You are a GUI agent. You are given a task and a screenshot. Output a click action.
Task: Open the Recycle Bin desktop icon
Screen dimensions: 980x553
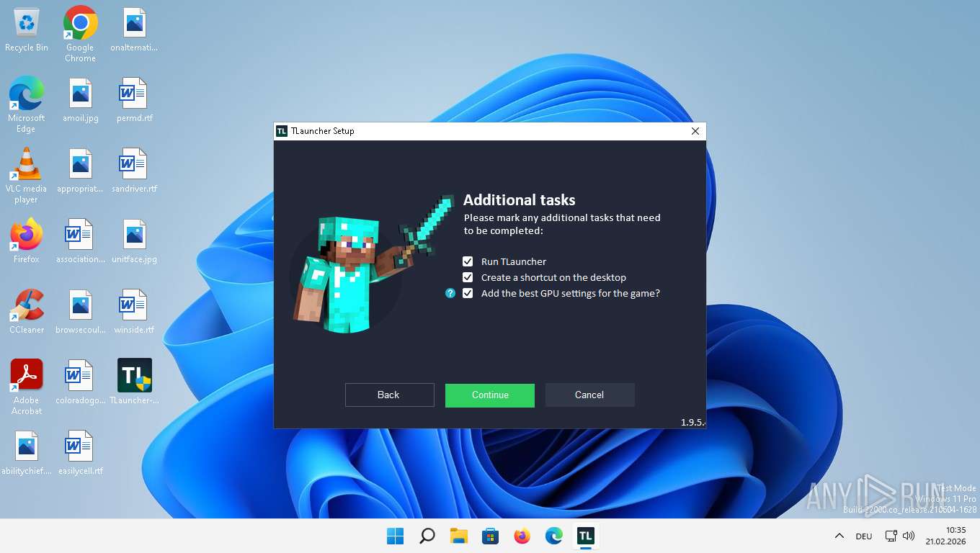[27, 31]
